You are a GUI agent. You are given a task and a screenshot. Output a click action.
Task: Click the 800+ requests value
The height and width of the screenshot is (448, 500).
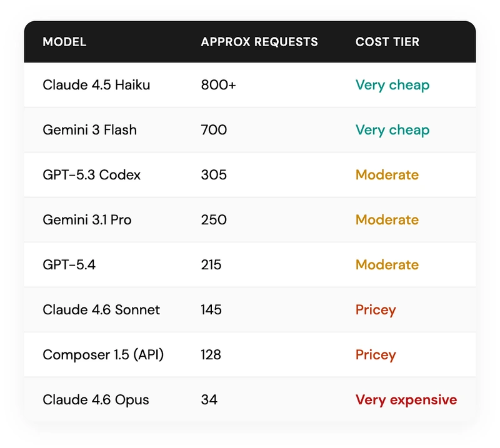point(218,85)
